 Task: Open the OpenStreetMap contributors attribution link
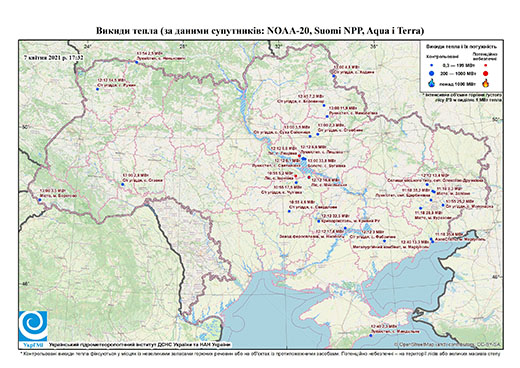[447, 344]
